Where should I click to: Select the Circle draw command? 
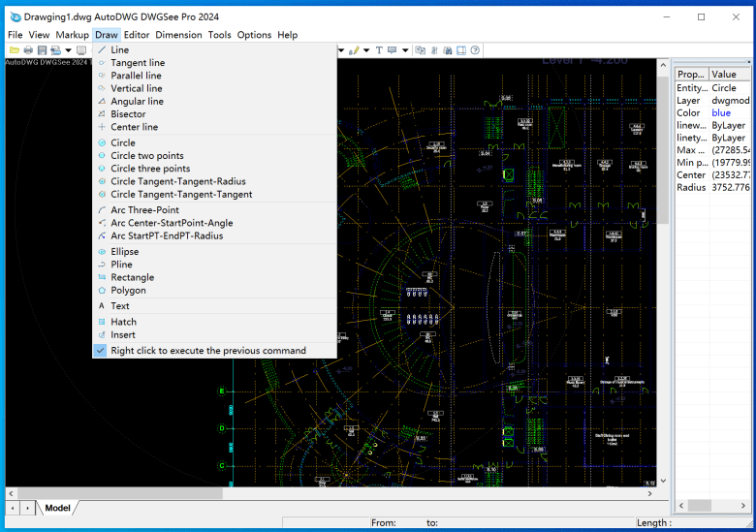214,142
